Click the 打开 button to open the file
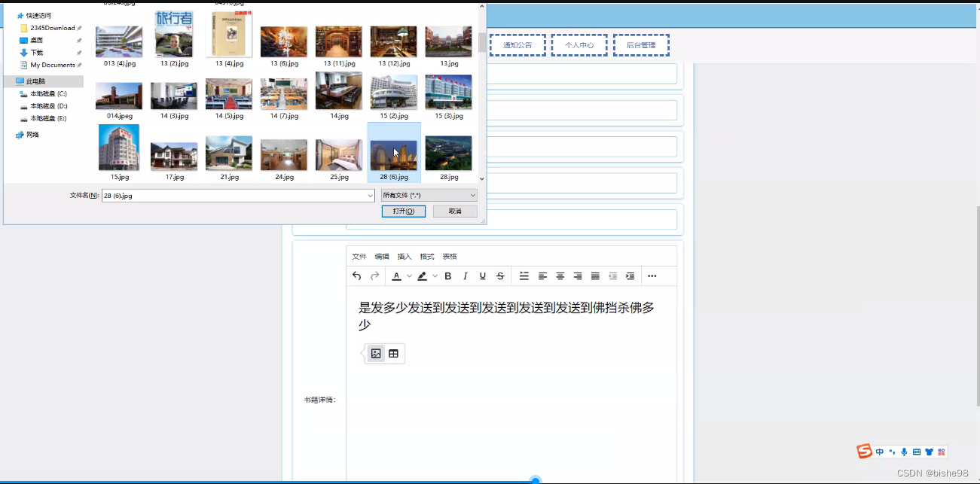The width and height of the screenshot is (980, 484). point(402,211)
